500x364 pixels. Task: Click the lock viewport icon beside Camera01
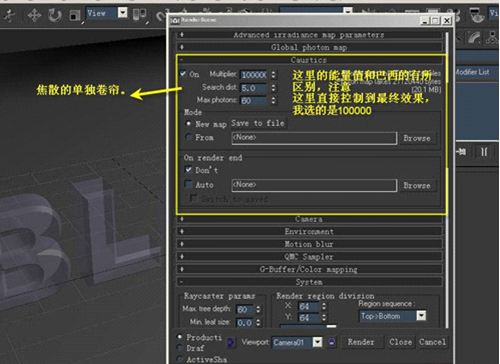(x=332, y=342)
